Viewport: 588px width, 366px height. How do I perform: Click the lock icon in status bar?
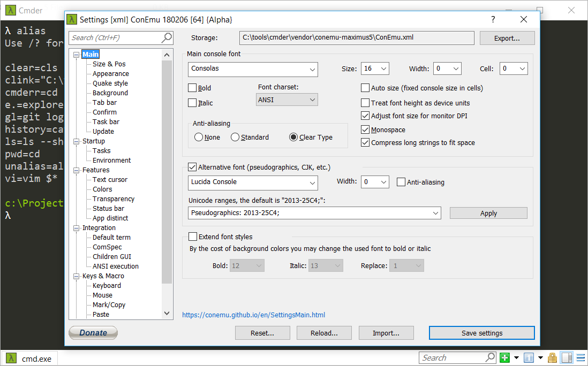click(x=552, y=358)
